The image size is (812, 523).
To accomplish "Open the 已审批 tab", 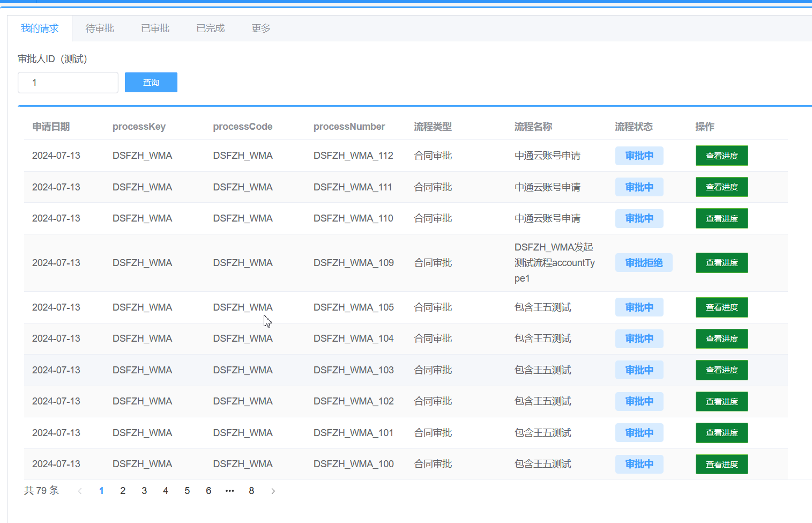I will pos(155,28).
